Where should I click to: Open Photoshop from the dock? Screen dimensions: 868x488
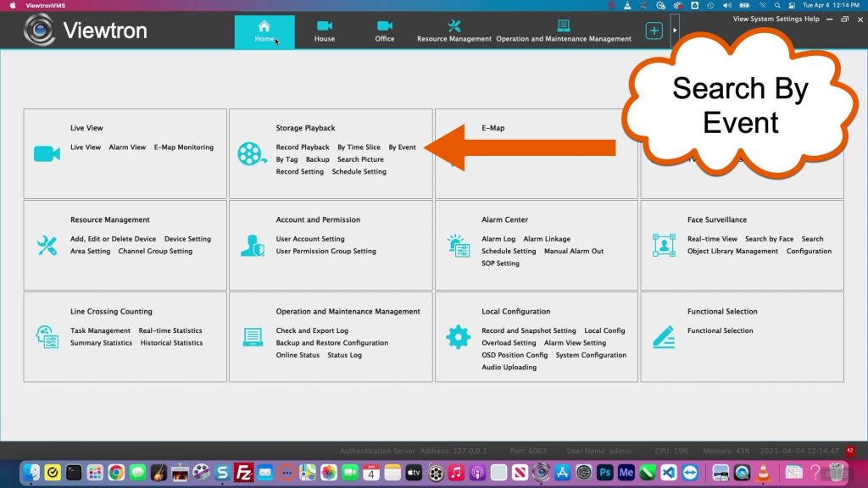coord(605,473)
